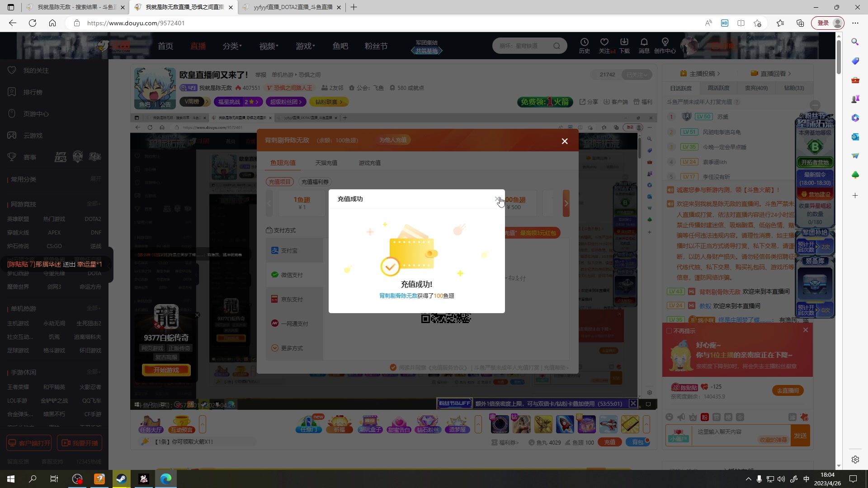
Task: Open Steam from the taskbar
Action: point(121,479)
